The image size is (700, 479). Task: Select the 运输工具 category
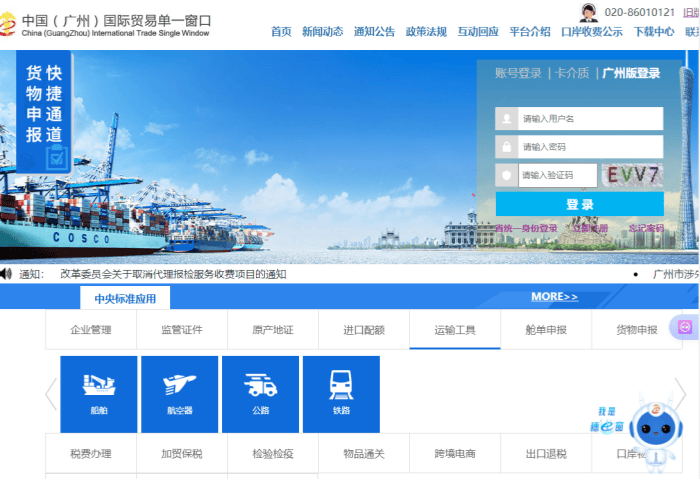[455, 330]
